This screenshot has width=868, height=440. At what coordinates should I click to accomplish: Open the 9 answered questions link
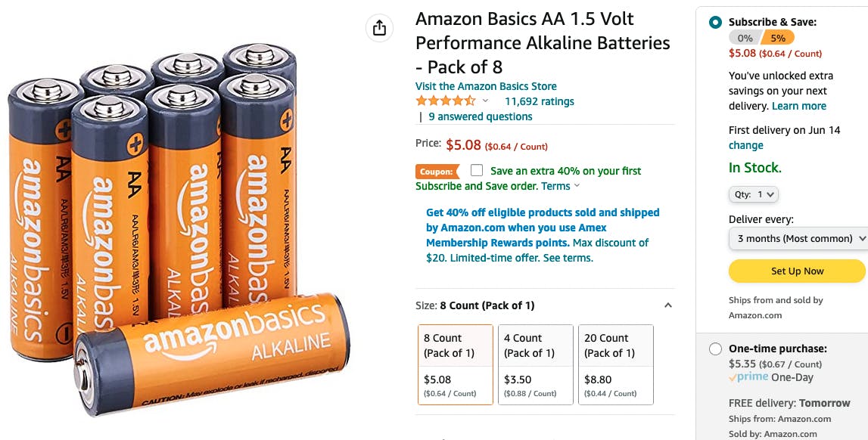coord(480,116)
